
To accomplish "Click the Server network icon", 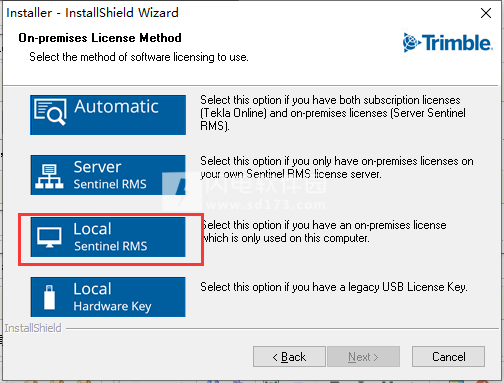I will pyautogui.click(x=49, y=176).
